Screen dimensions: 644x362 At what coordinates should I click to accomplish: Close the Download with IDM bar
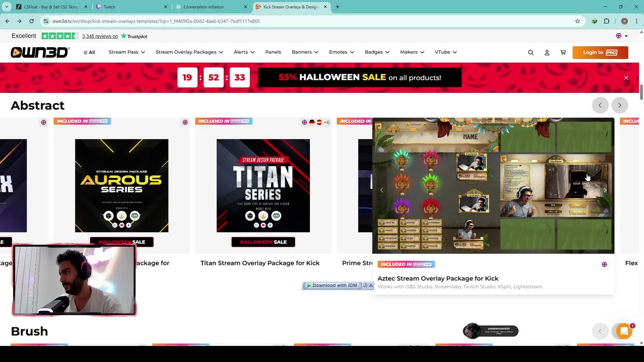(371, 286)
